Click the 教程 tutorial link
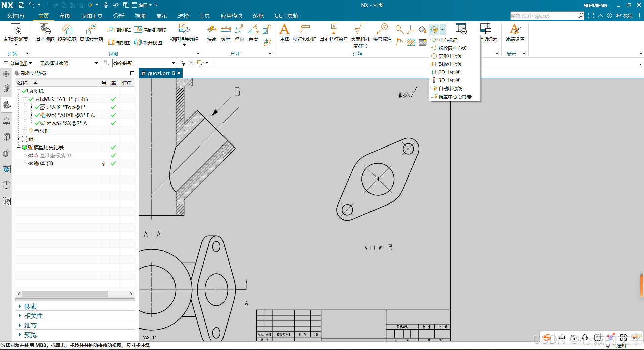This screenshot has width=644, height=350. (x=624, y=16)
